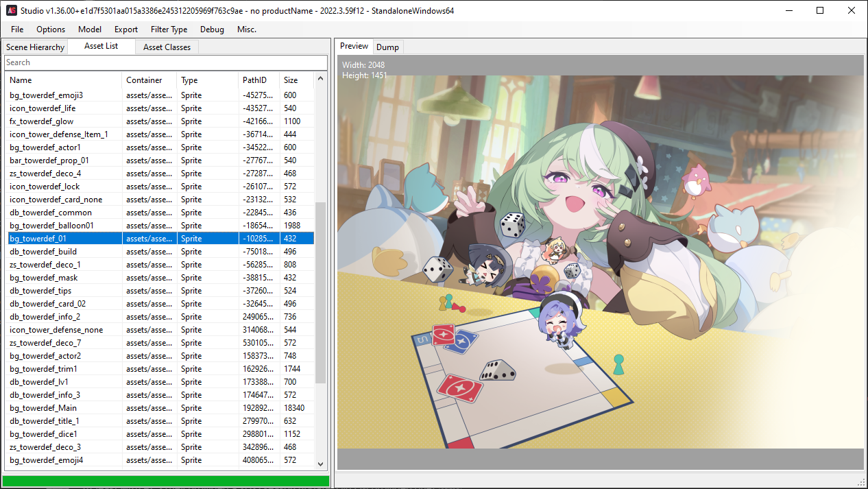Select the Dump tab
868x489 pixels.
(x=387, y=47)
